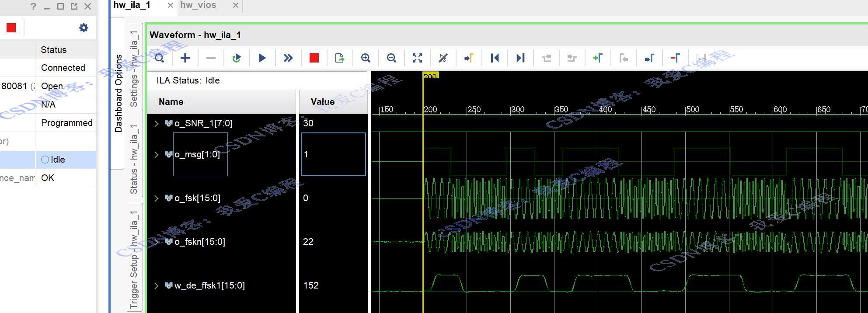Export ILA data icon

coord(340,58)
